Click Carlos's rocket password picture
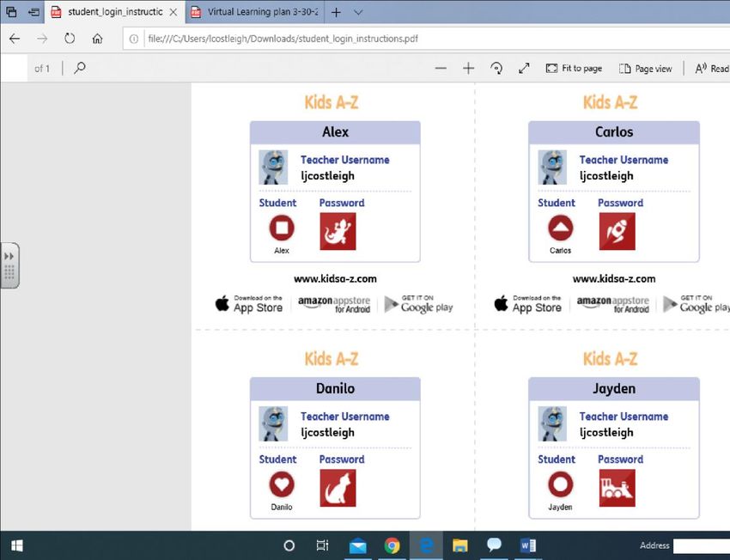 617,231
